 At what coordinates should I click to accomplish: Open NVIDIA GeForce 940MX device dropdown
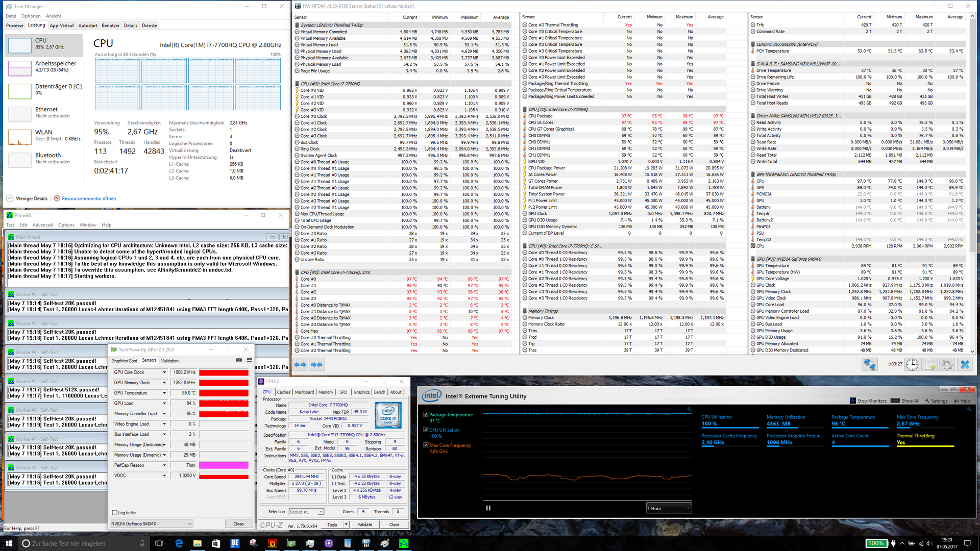[152, 523]
